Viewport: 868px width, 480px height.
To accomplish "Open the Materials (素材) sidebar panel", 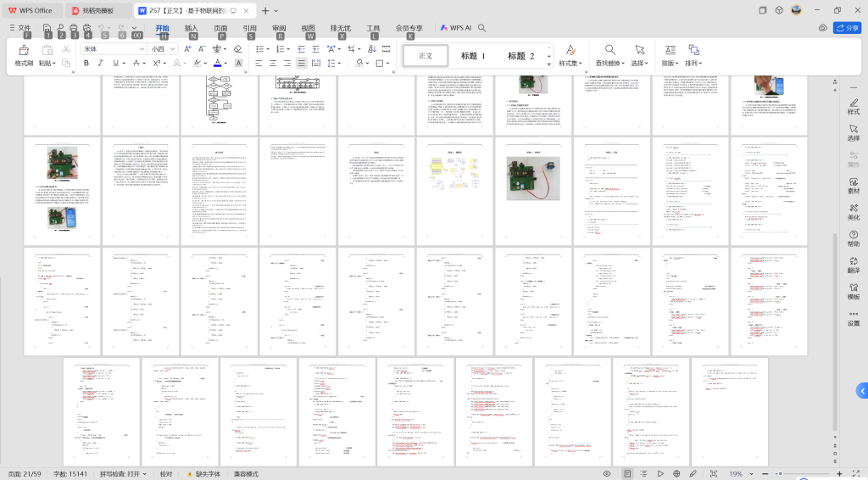I will click(853, 183).
